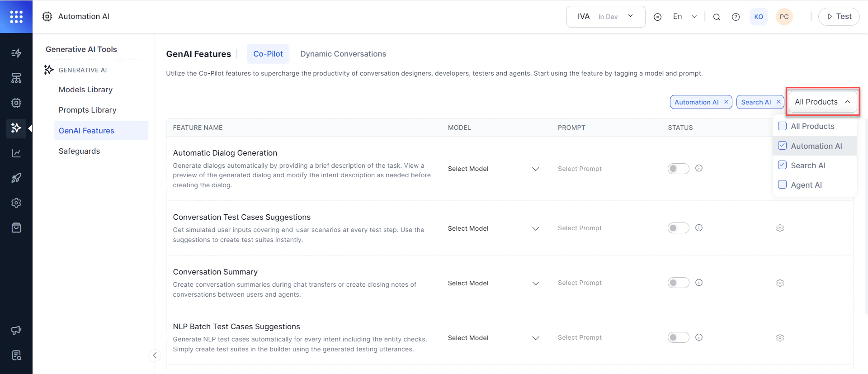Click the search magnifier icon in header
This screenshot has height=374, width=868.
click(717, 17)
